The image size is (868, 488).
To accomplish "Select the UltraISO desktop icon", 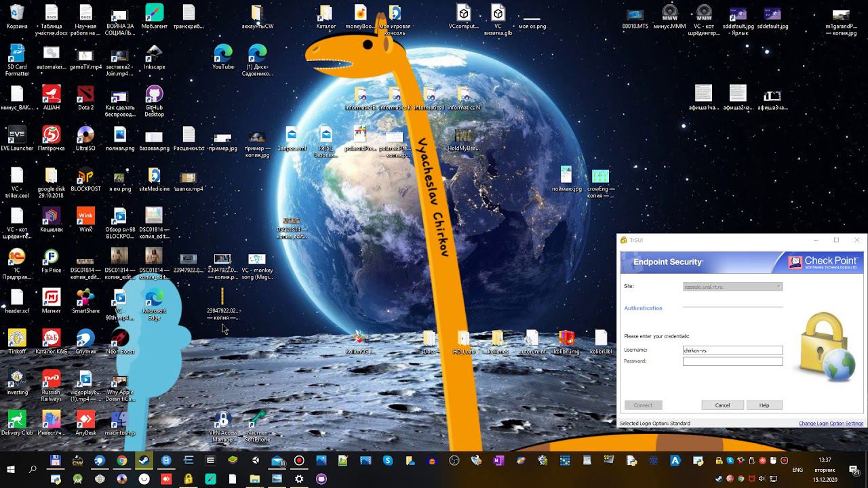I will pos(85,139).
